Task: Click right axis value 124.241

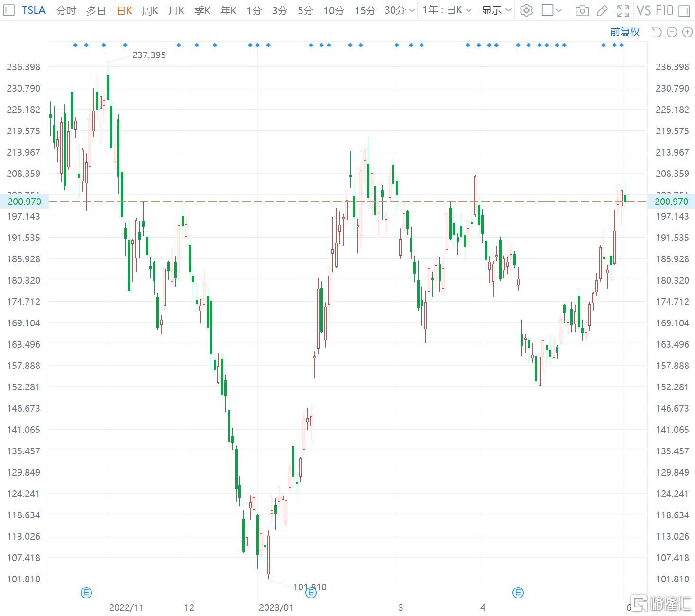Action: [672, 494]
